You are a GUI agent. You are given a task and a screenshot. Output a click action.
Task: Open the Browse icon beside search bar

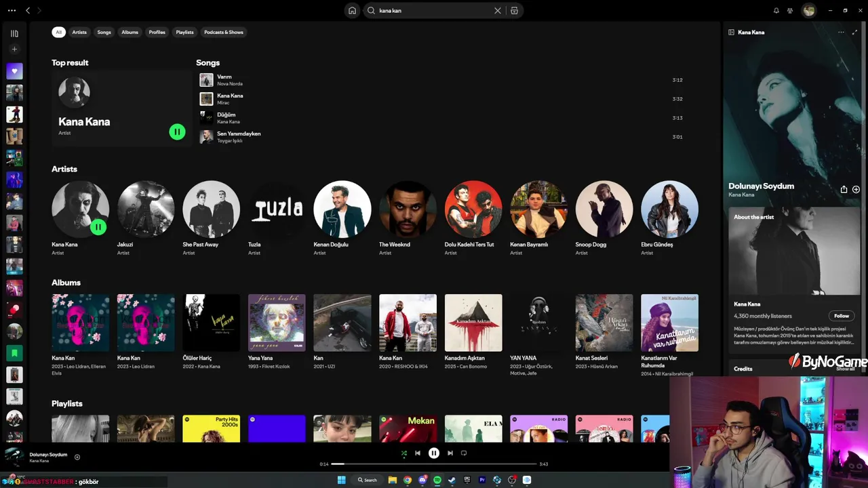tap(514, 10)
